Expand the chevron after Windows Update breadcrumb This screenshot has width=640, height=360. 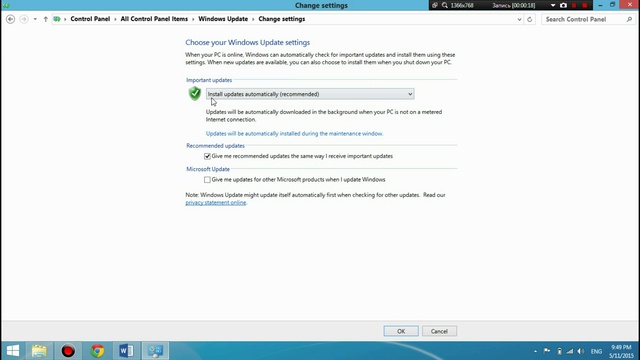pos(253,19)
